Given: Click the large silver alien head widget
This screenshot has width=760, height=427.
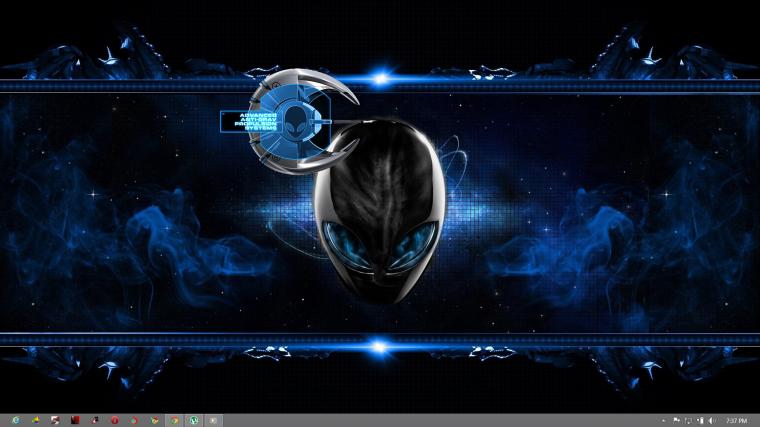Looking at the screenshot, I should click(x=380, y=211).
